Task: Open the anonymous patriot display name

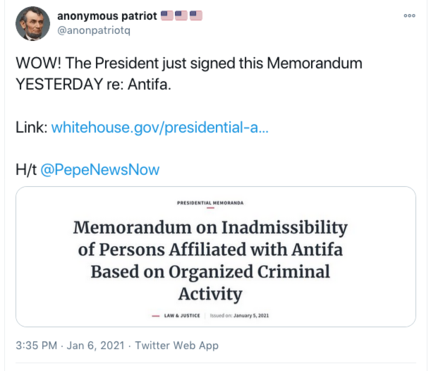Action: pos(107,16)
